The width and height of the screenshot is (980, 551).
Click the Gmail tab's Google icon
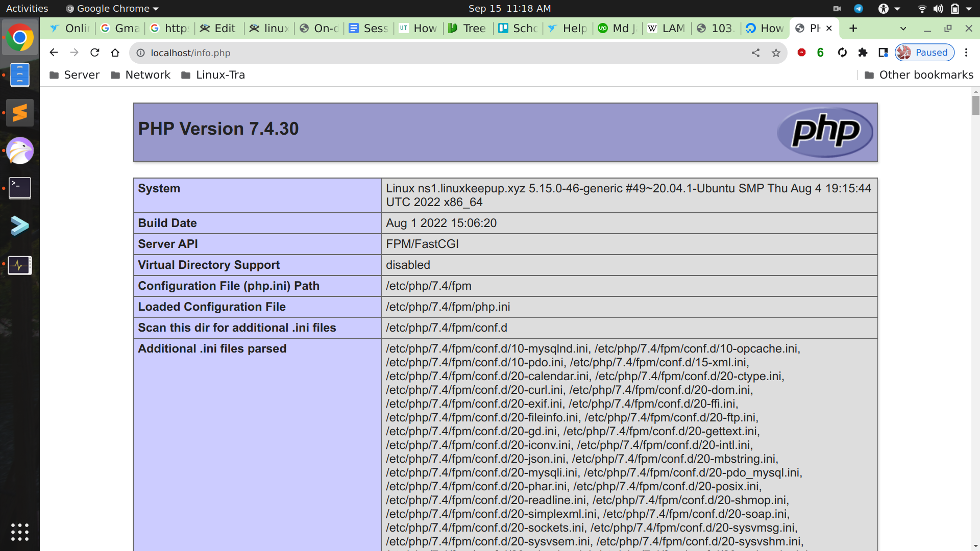(106, 28)
